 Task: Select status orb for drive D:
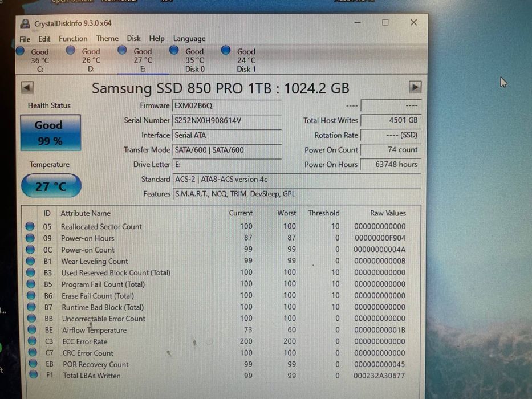pyautogui.click(x=70, y=50)
